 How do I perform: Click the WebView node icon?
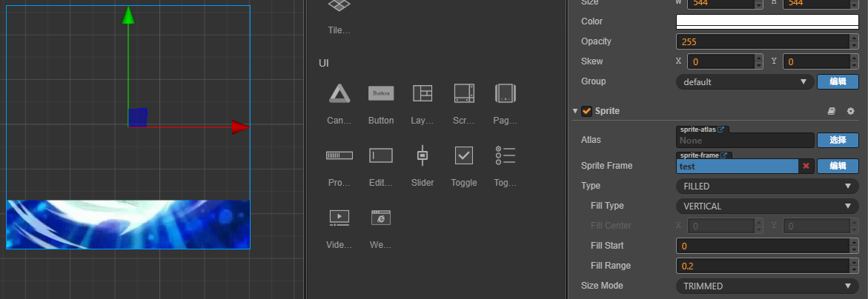pos(381,217)
